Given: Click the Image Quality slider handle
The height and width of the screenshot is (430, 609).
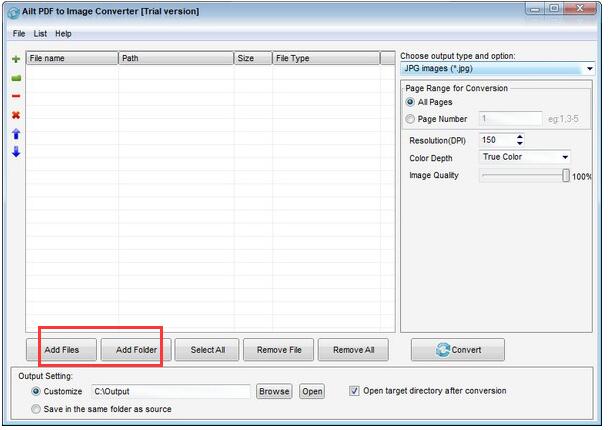Looking at the screenshot, I should [566, 176].
